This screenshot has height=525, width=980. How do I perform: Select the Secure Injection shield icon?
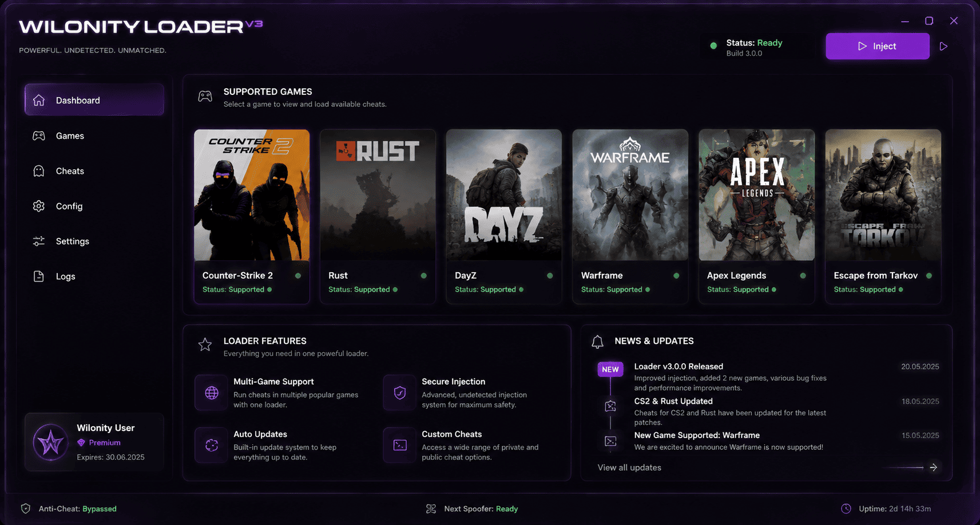point(400,393)
